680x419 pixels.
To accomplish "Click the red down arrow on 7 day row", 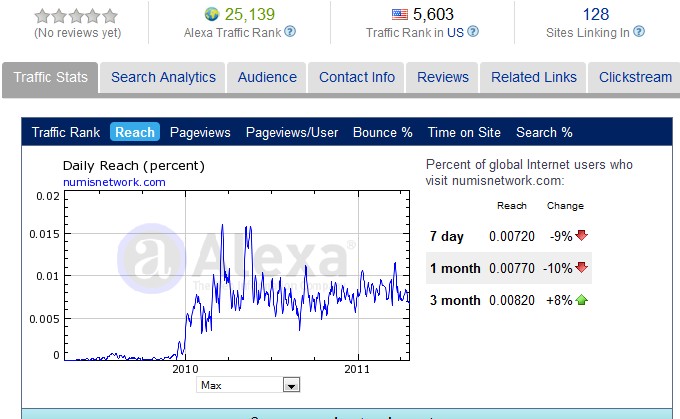I will coord(581,236).
